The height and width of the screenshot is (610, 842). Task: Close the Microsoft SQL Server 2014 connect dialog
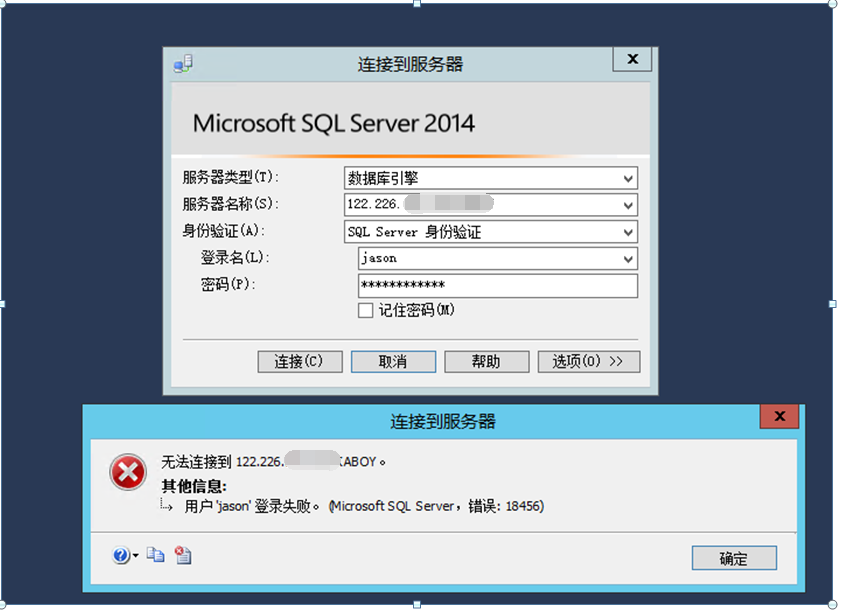point(633,59)
